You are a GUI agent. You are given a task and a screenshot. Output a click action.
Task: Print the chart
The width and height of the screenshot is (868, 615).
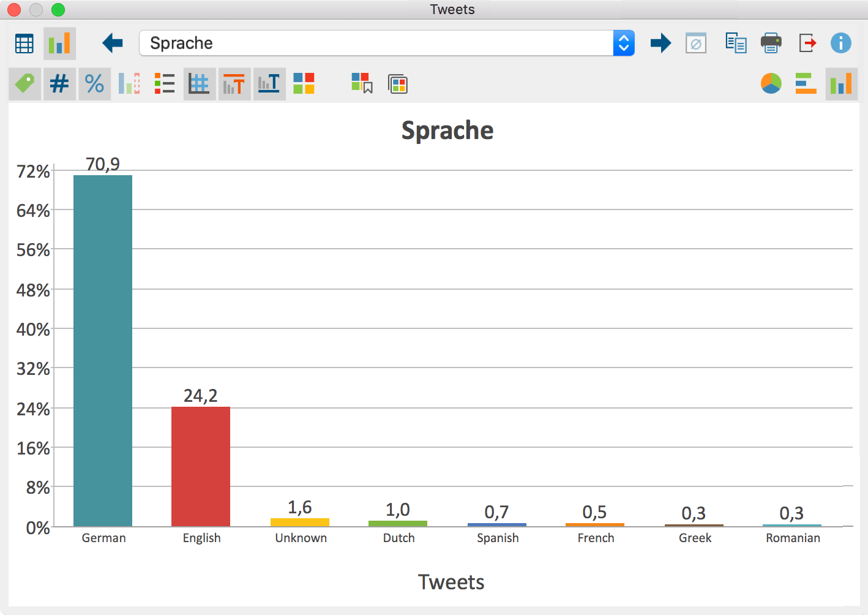pyautogui.click(x=771, y=43)
